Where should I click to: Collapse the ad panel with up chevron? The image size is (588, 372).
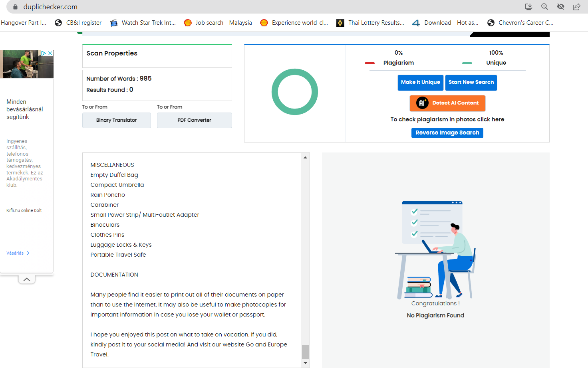(27, 279)
